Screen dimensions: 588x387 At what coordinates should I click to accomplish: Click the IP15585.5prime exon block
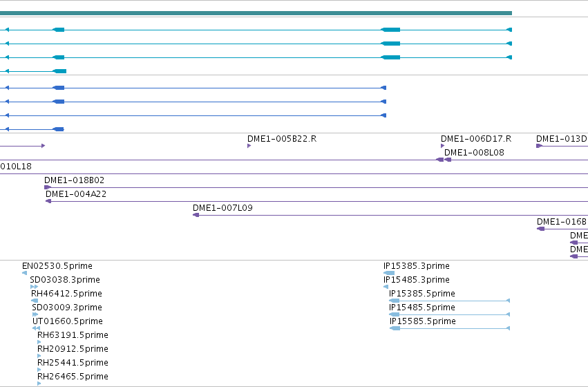pyautogui.click(x=395, y=328)
